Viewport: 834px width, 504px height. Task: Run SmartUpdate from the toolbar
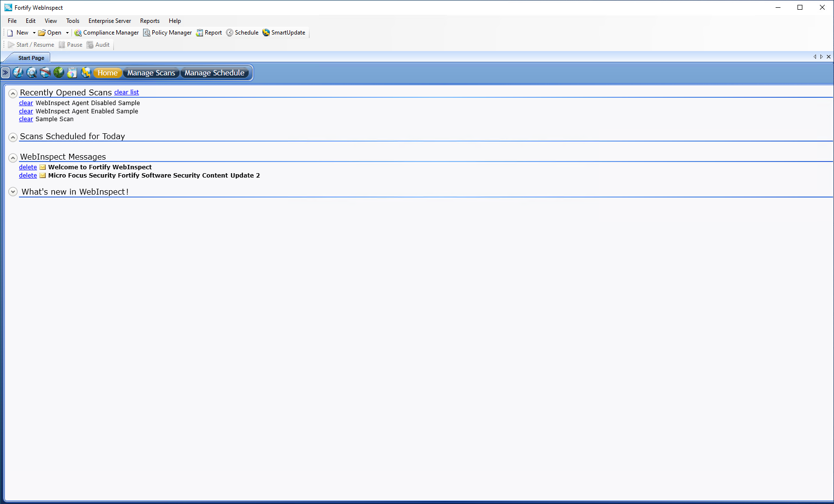[x=284, y=33]
